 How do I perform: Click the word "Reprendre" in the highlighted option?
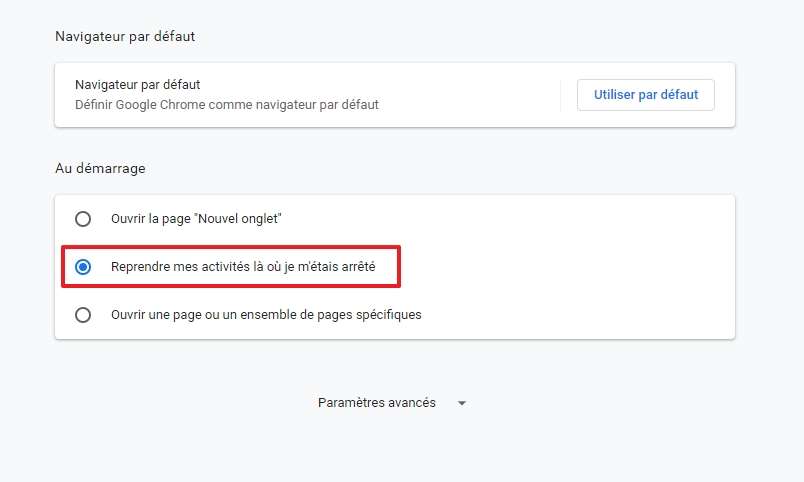pos(139,267)
